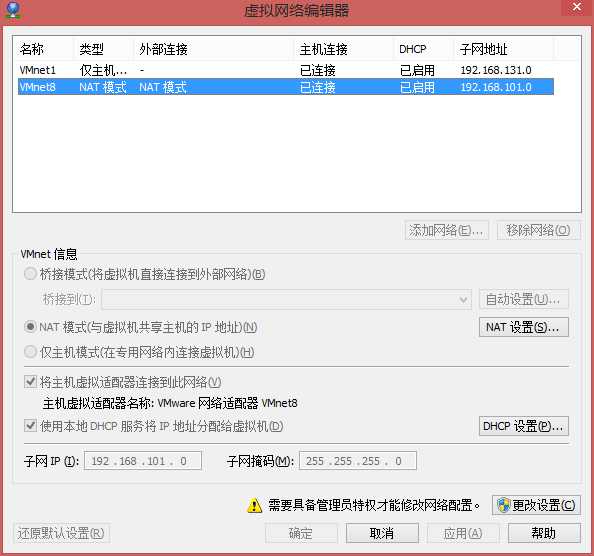The width and height of the screenshot is (594, 556).
Task: Select the NAT 模式 radio button
Action: tap(30, 326)
